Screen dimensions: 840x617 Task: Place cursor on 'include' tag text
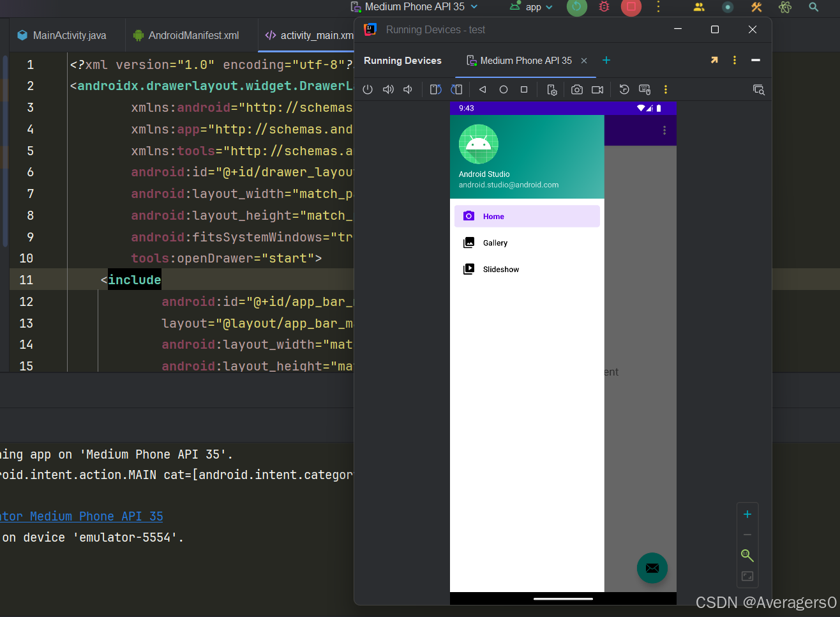pyautogui.click(x=135, y=280)
